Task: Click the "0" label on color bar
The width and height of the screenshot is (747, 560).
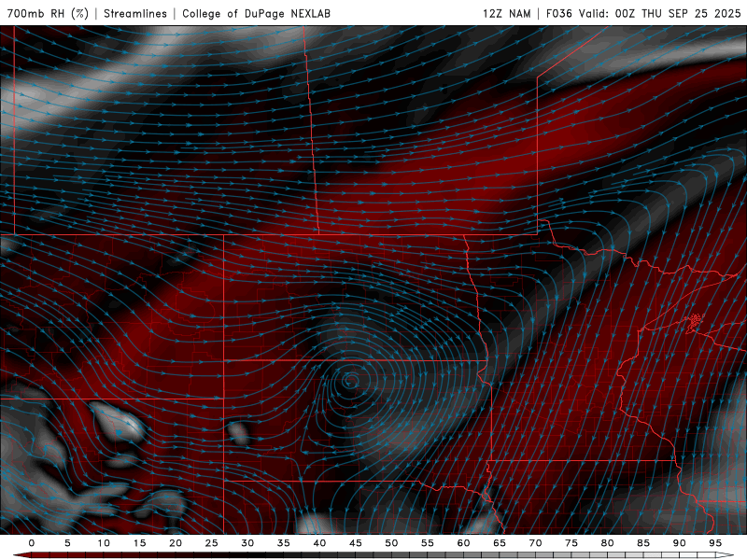Action: click(32, 543)
